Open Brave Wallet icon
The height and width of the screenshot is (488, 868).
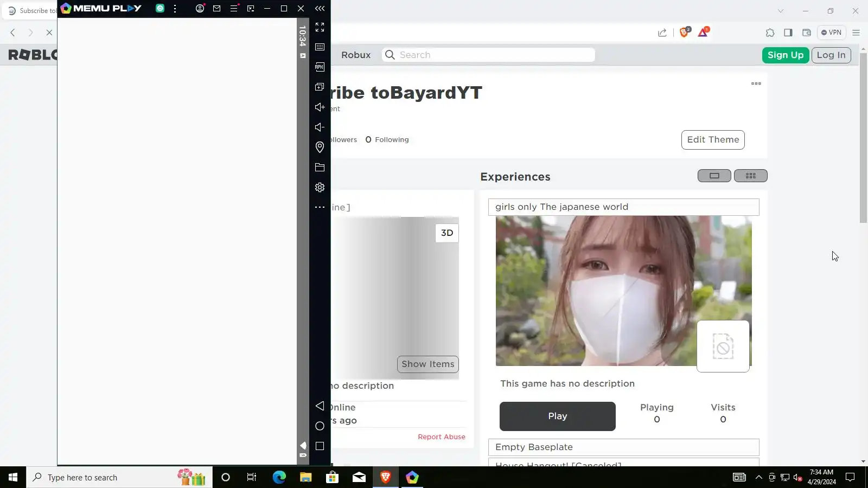807,33
